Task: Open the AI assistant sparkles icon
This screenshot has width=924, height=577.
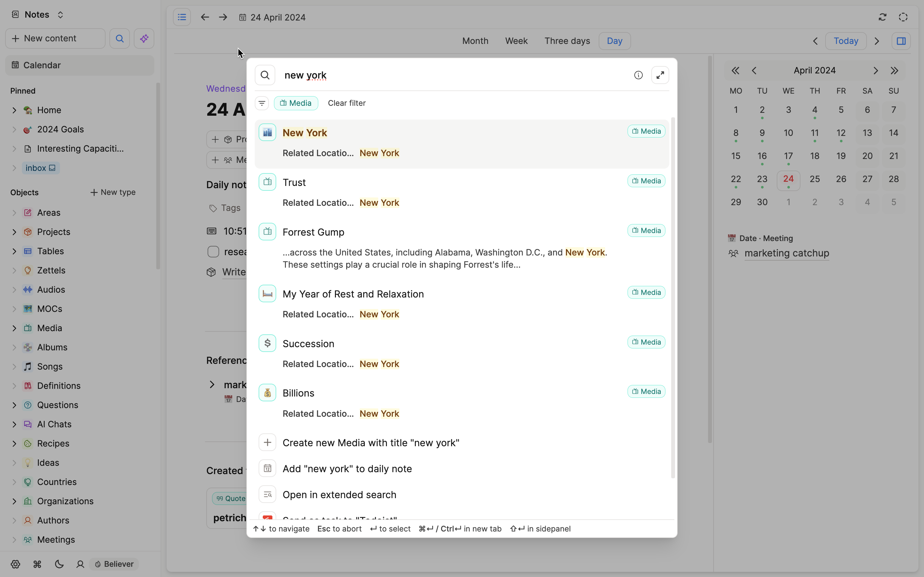Action: click(x=144, y=38)
